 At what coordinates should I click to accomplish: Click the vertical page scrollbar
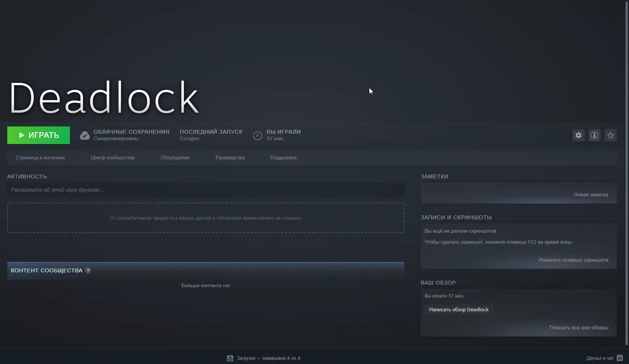click(627, 174)
